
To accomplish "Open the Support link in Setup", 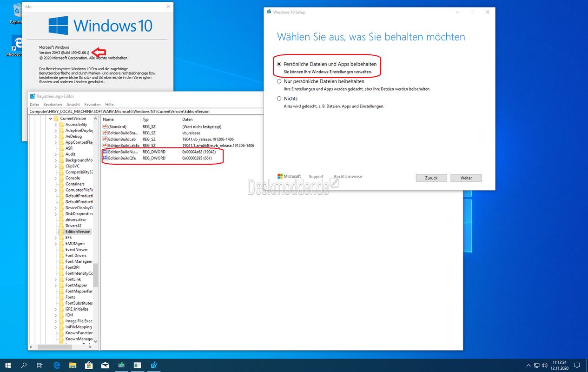I will pos(316,177).
